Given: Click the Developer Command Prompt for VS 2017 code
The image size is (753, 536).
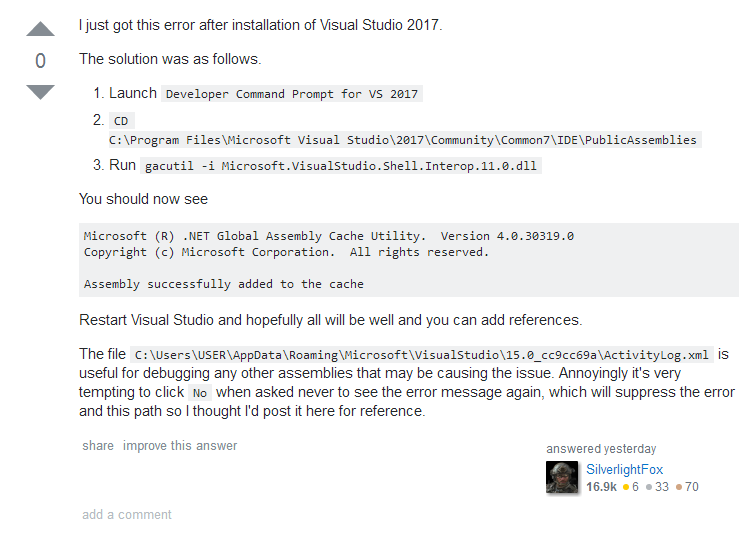Looking at the screenshot, I should tap(291, 94).
